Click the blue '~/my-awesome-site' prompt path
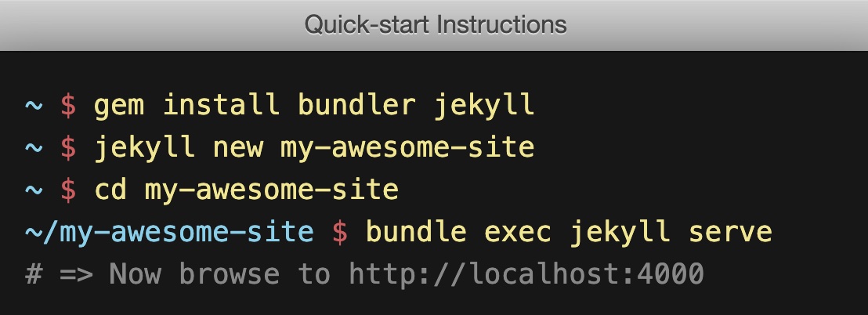 169,232
